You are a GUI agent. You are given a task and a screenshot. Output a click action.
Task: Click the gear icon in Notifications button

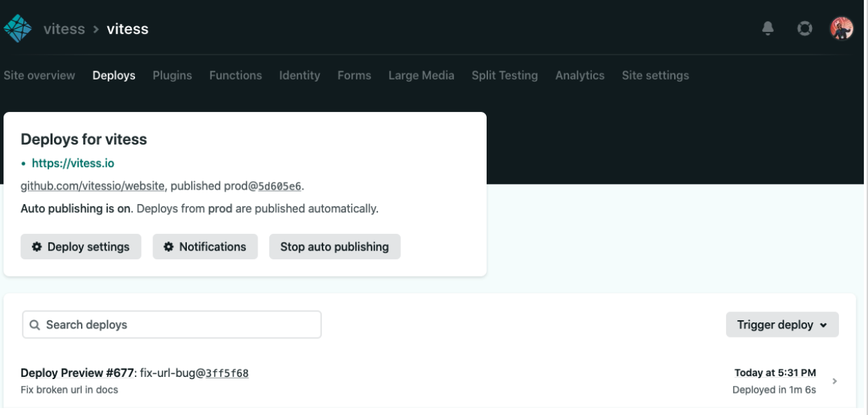point(169,247)
